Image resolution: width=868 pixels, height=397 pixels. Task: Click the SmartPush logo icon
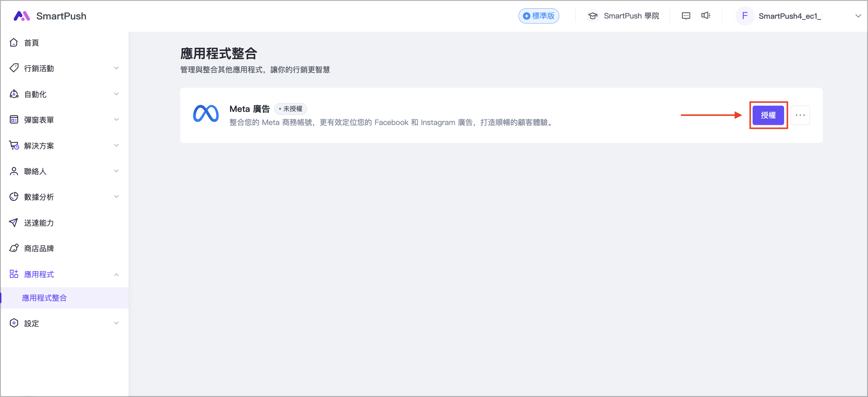click(x=21, y=16)
